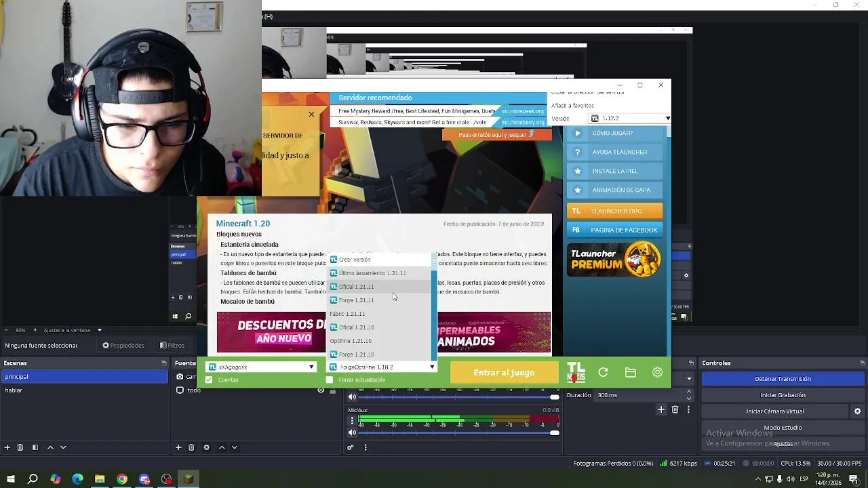Move source up in Fuentes list
The width and height of the screenshot is (868, 488).
(x=222, y=447)
